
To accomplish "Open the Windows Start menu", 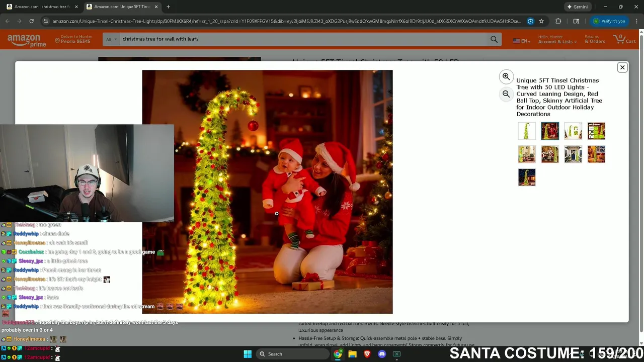I will 248,354.
